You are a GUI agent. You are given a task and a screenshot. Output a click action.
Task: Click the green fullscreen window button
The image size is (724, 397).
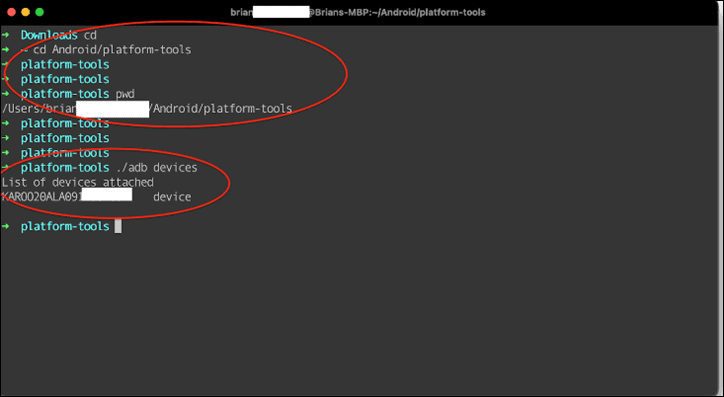(40, 12)
